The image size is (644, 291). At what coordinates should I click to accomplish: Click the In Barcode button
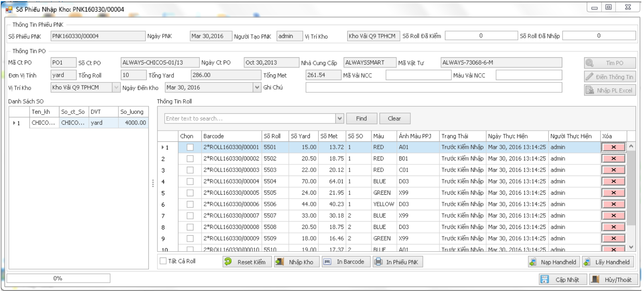coord(346,262)
